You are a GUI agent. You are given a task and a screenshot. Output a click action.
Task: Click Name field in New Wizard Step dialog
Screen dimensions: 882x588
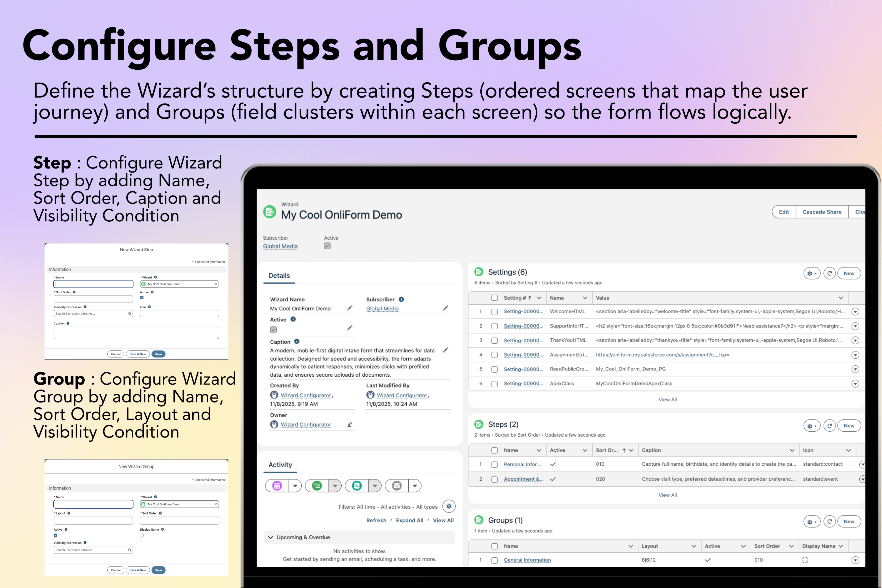(x=93, y=284)
